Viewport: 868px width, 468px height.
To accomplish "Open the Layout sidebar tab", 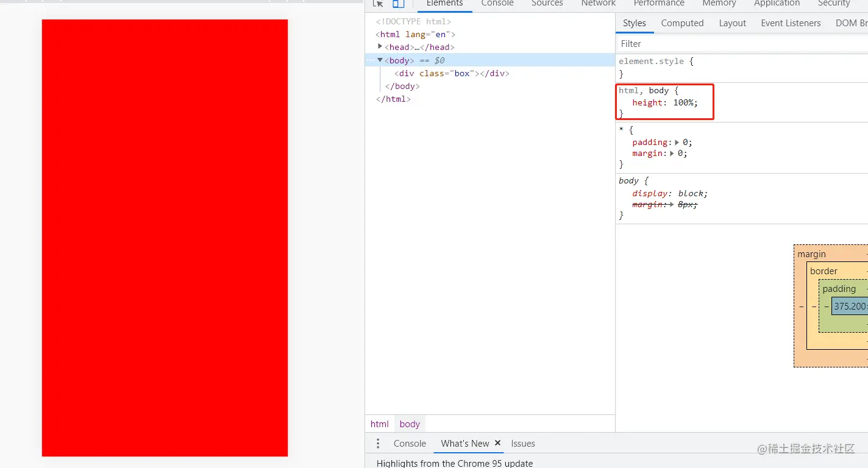I will point(732,23).
